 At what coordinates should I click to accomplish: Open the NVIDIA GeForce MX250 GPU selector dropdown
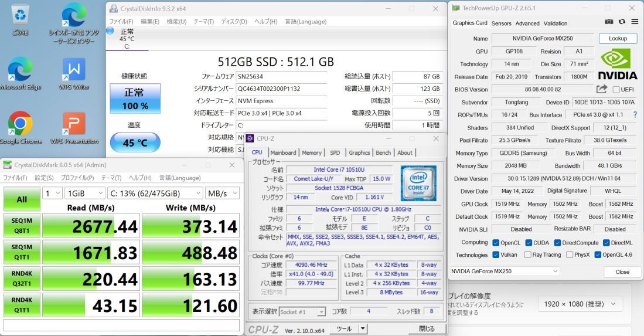pos(505,271)
